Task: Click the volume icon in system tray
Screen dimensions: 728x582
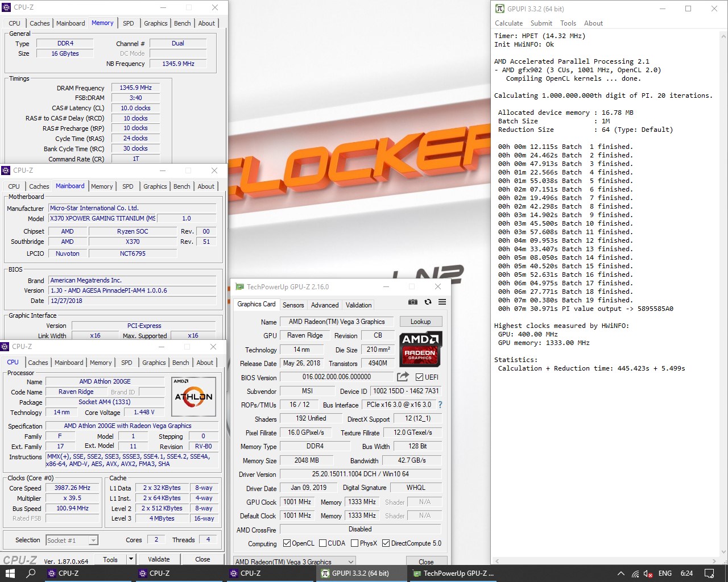Action: 648,573
